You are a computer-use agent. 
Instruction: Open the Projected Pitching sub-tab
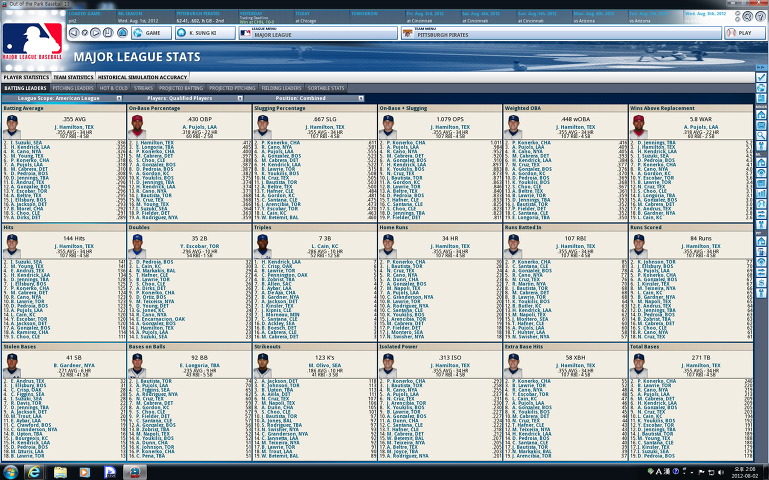pos(232,88)
